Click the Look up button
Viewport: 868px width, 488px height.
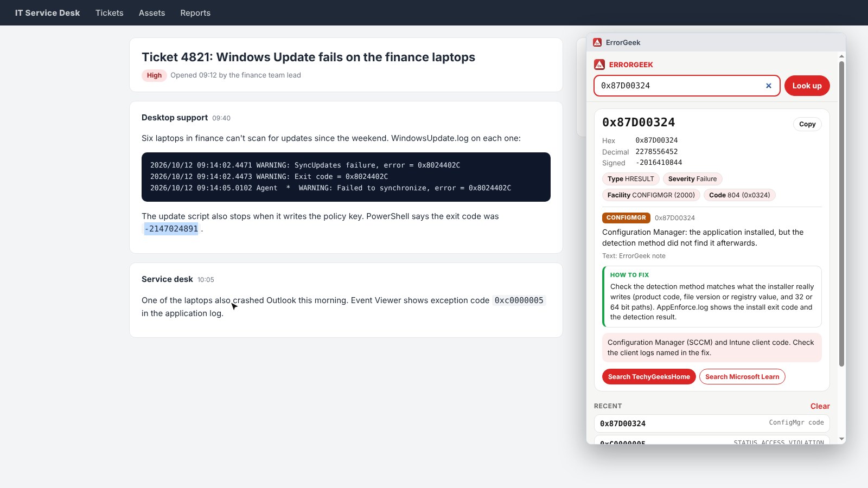807,86
